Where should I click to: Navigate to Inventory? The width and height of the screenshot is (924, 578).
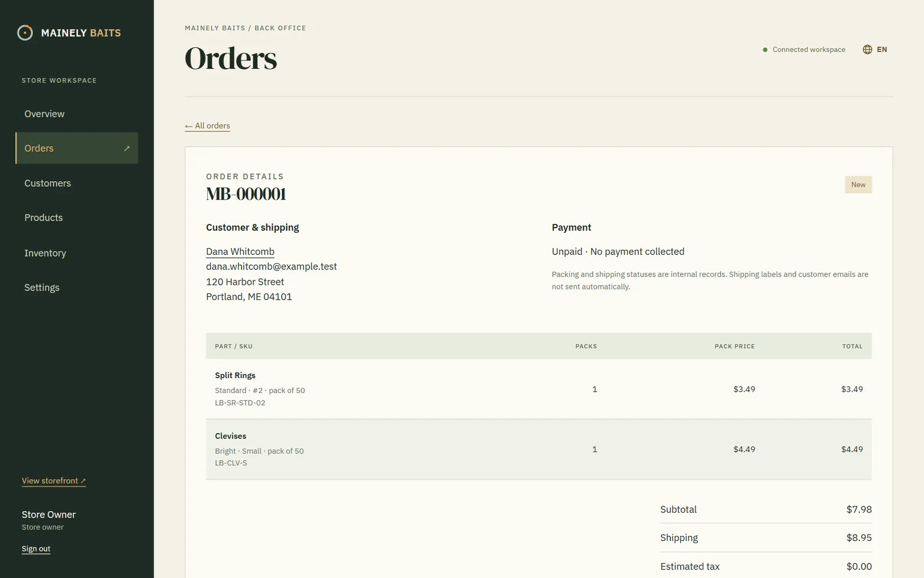(x=45, y=253)
